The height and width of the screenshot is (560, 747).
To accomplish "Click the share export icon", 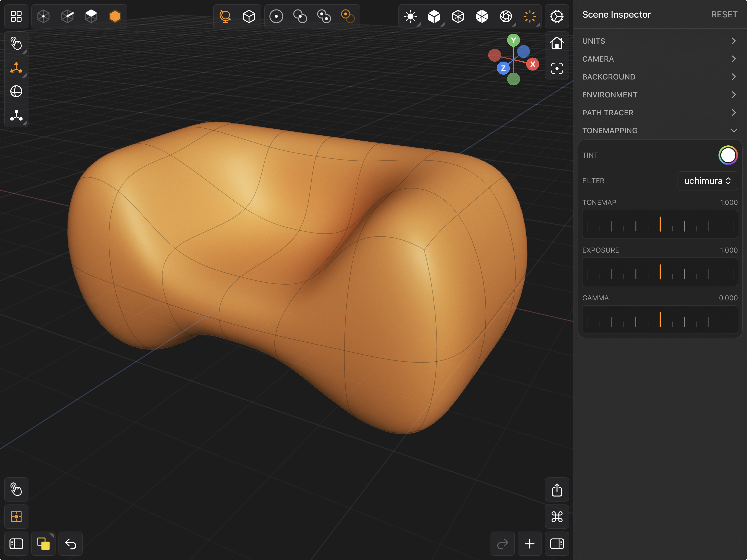I will (x=557, y=489).
